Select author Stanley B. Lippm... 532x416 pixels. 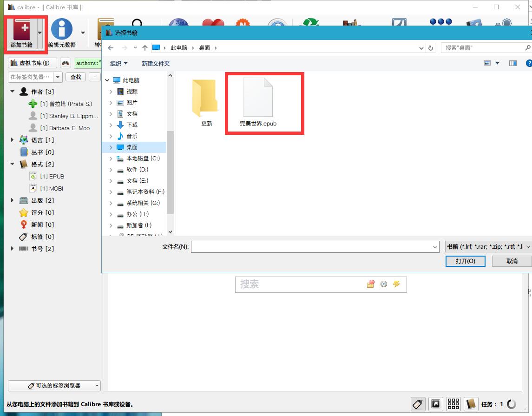pyautogui.click(x=69, y=116)
